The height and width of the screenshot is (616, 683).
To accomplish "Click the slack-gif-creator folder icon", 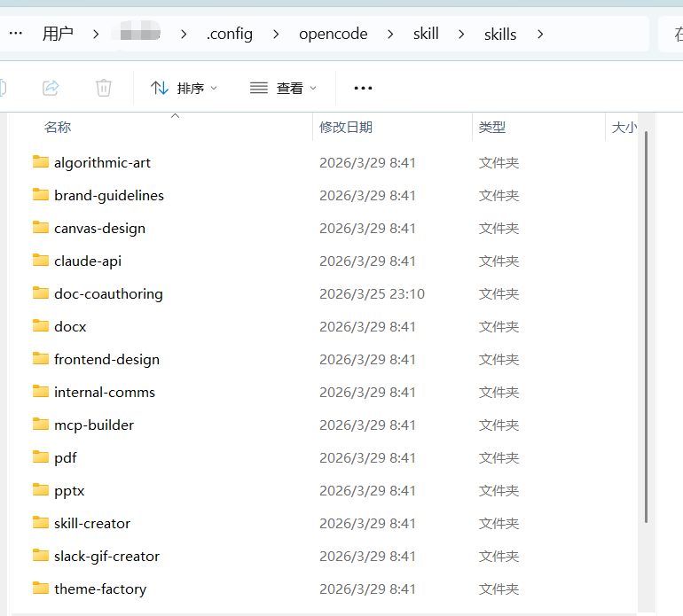I will click(41, 556).
